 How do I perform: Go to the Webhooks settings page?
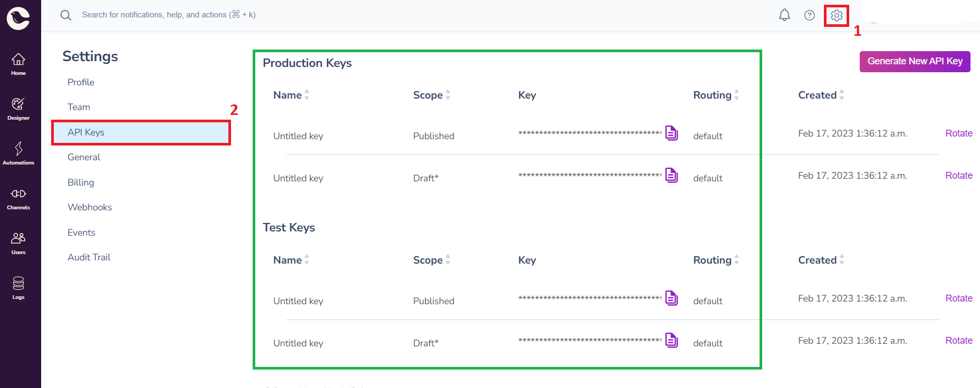89,207
